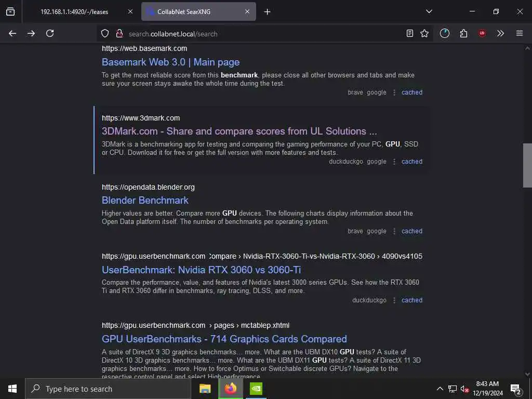Viewport: 532px width, 399px height.
Task: Click the scrollbar up arrow
Action: tap(527, 48)
